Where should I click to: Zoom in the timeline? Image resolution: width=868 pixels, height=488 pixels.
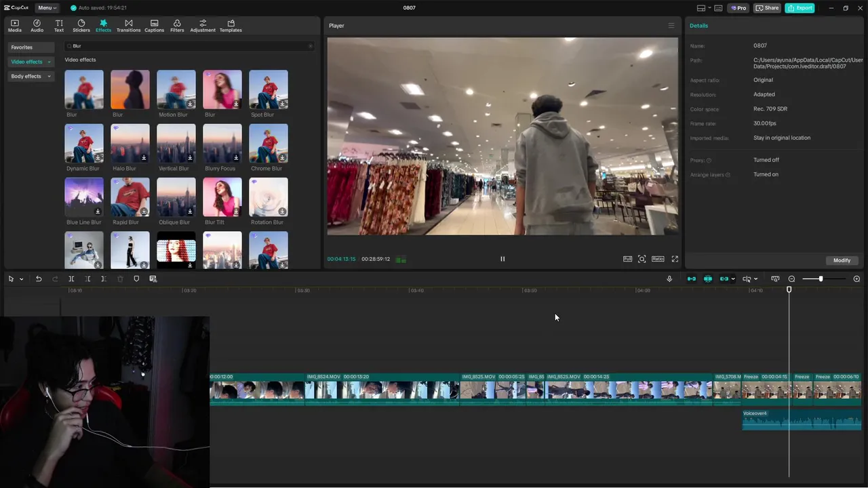[x=856, y=279]
